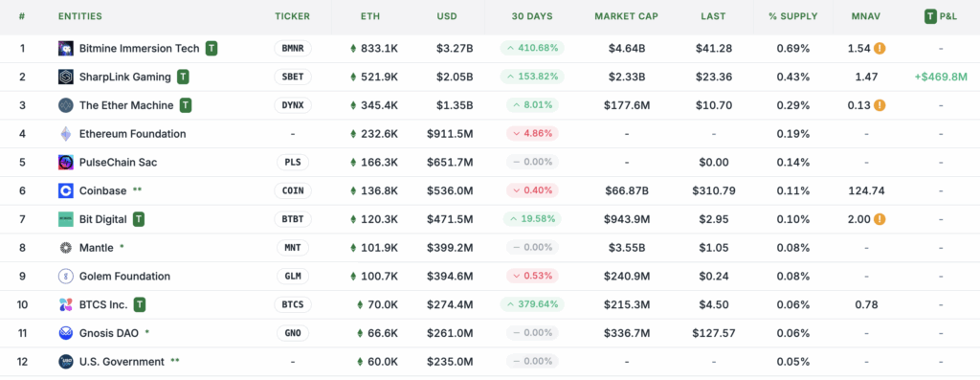Click the BMNR ticker badge
The image size is (980, 380).
293,48
